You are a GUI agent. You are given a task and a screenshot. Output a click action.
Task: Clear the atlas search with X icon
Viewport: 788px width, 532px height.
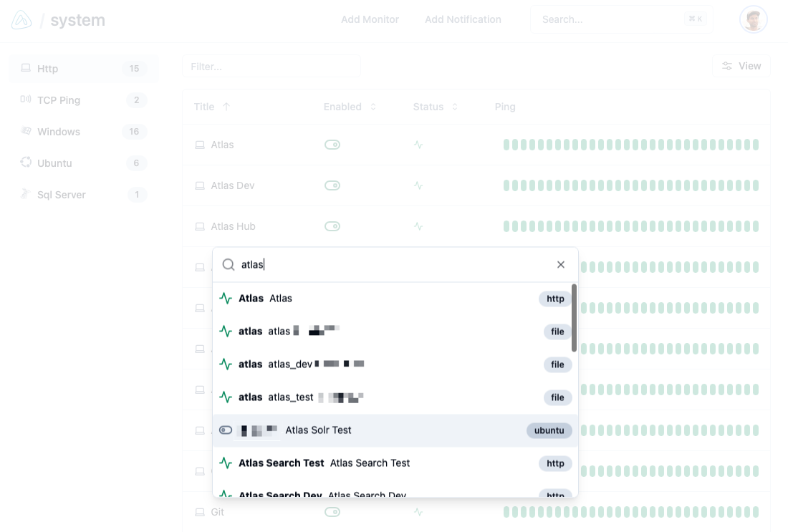[x=561, y=265]
